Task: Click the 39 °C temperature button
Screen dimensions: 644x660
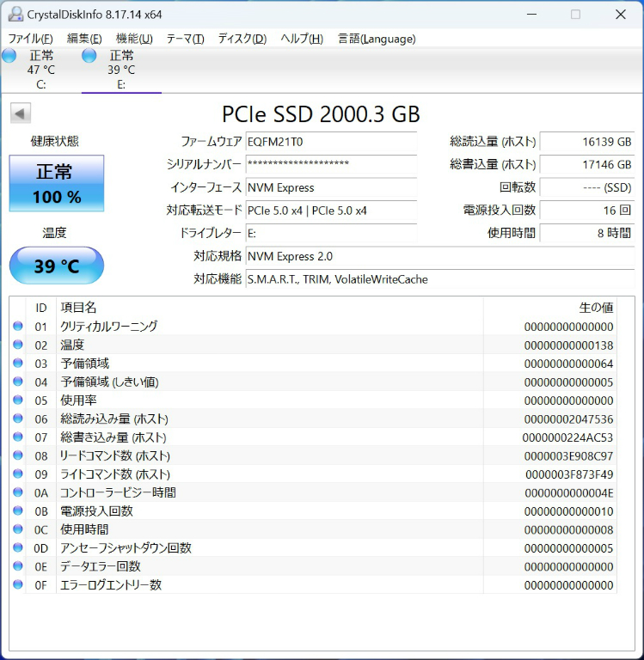Action: 57,266
